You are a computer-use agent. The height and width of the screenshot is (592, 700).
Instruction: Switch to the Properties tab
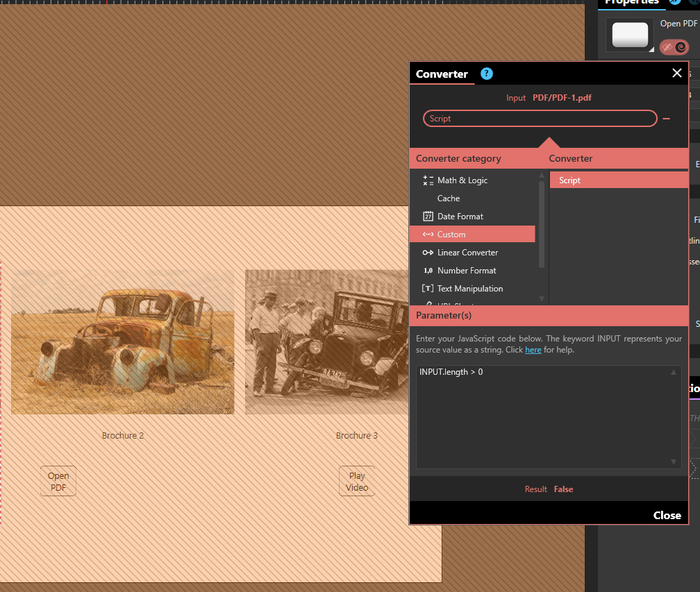(x=632, y=2)
